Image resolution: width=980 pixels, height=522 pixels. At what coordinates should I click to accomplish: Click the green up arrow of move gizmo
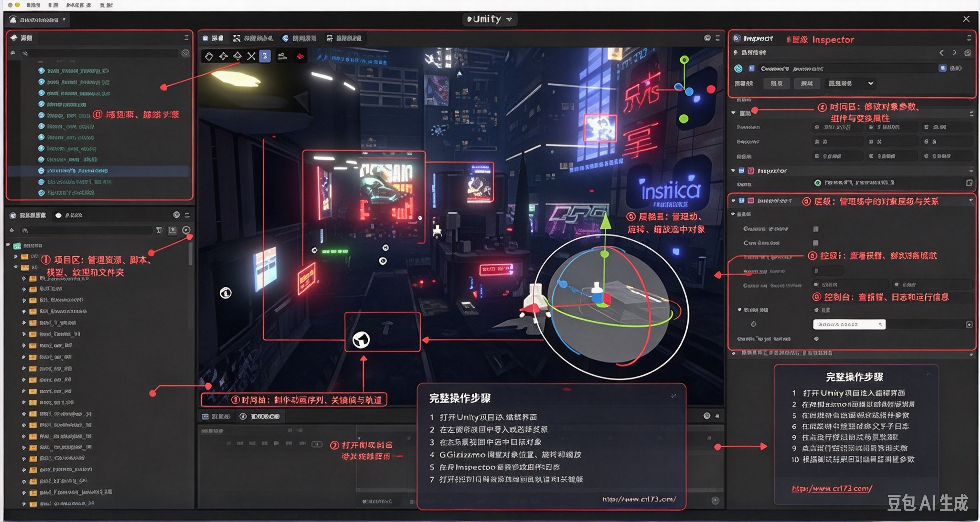click(605, 221)
